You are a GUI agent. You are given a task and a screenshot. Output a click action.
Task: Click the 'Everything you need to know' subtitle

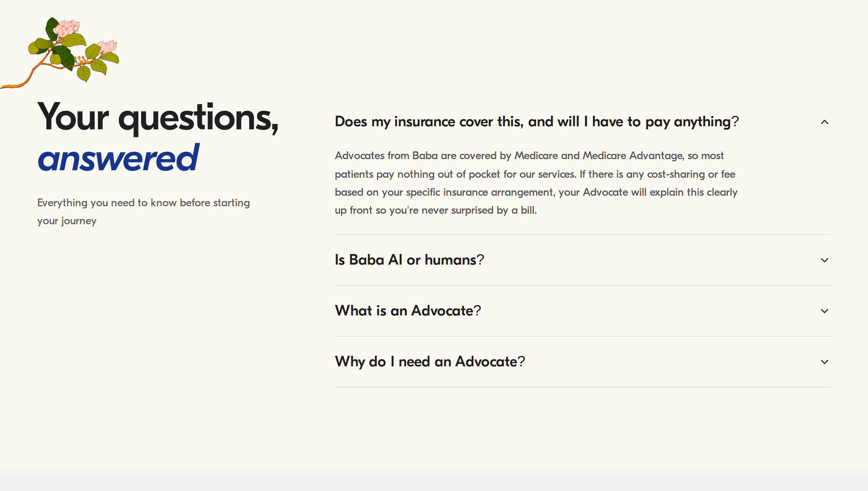(143, 203)
